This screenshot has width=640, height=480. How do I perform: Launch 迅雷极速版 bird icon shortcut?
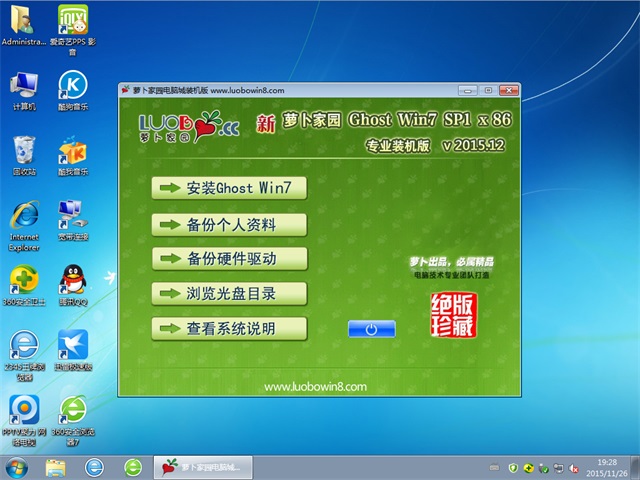tap(73, 350)
